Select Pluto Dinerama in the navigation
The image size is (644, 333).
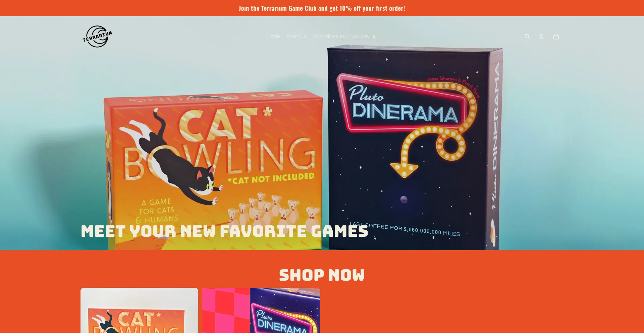(x=329, y=36)
